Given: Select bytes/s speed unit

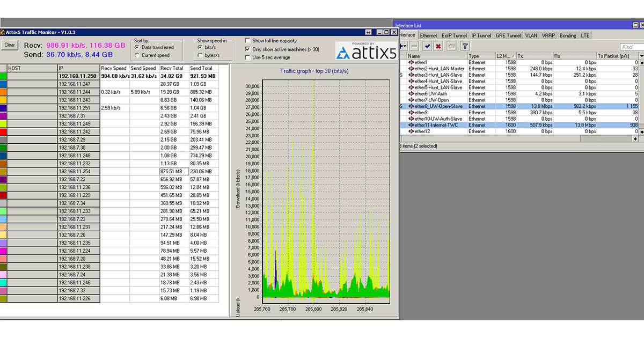Looking at the screenshot, I should 200,55.
